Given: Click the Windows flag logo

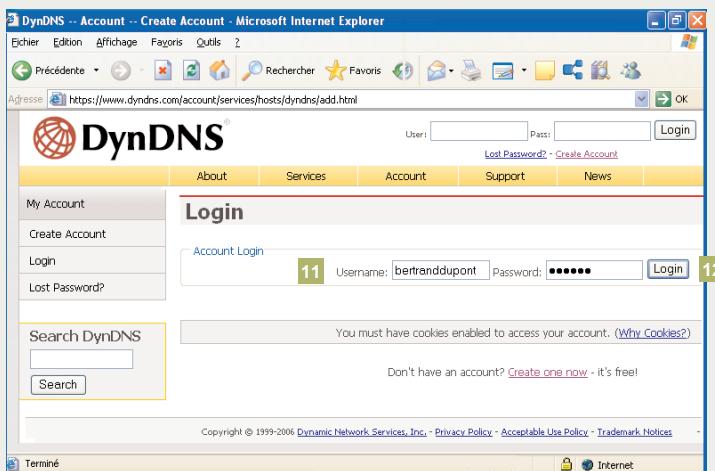Looking at the screenshot, I should tap(689, 42).
